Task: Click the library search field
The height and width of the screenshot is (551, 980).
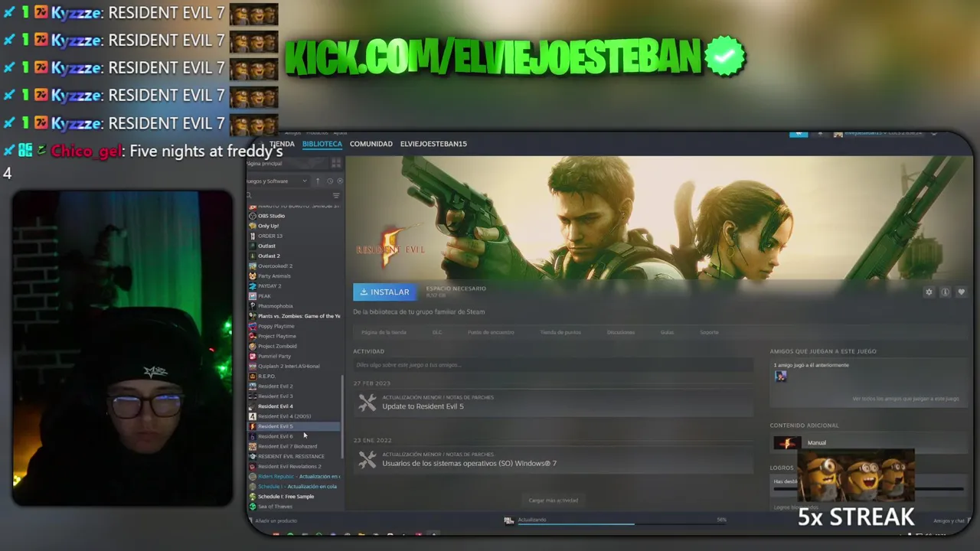Action: [x=288, y=196]
